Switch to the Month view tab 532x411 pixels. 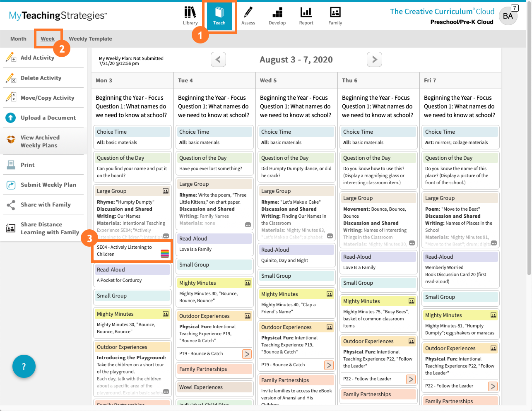tap(18, 39)
